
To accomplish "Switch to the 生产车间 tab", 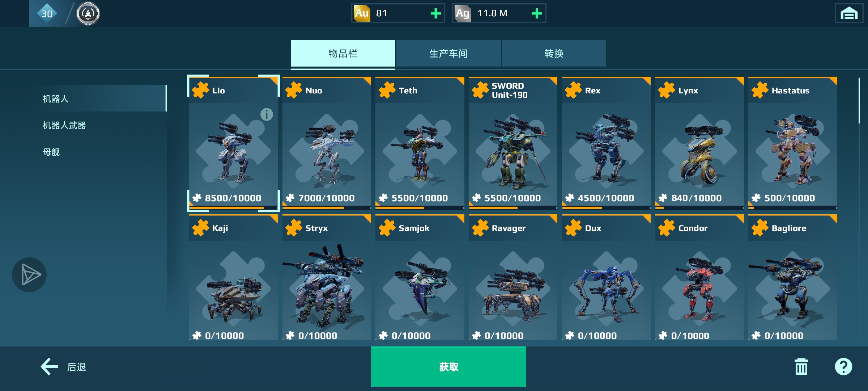I will click(448, 54).
